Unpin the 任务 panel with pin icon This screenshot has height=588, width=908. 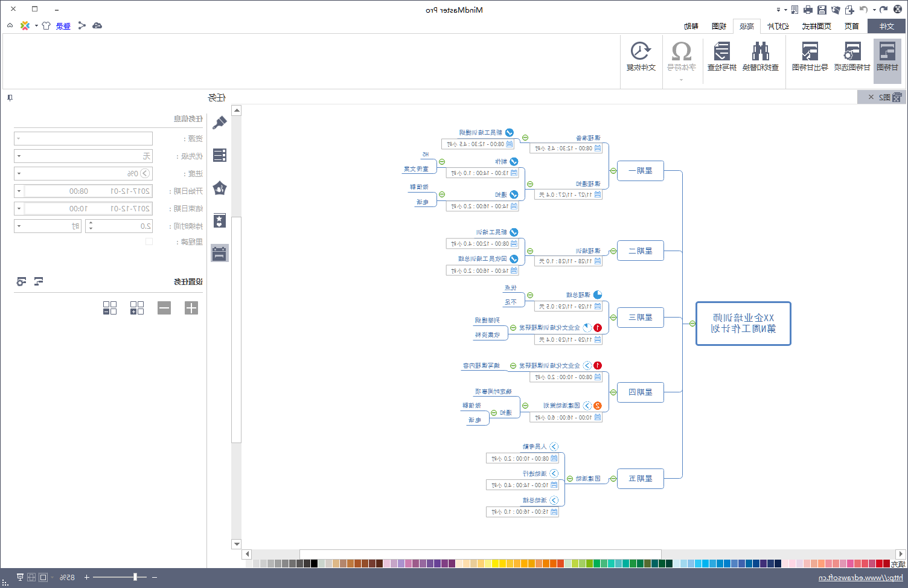click(10, 97)
